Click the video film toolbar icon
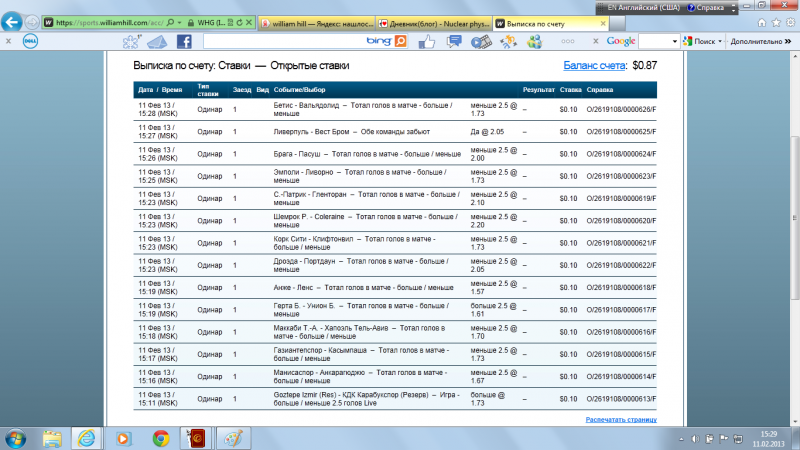 pyautogui.click(x=481, y=41)
